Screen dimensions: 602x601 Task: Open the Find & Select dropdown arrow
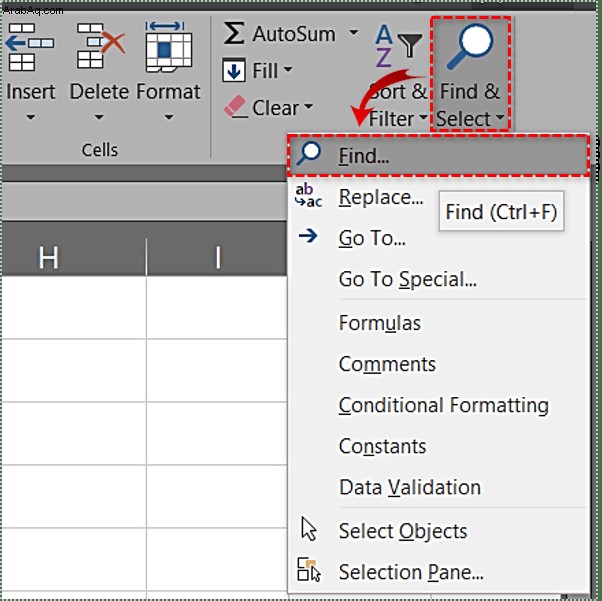[500, 117]
